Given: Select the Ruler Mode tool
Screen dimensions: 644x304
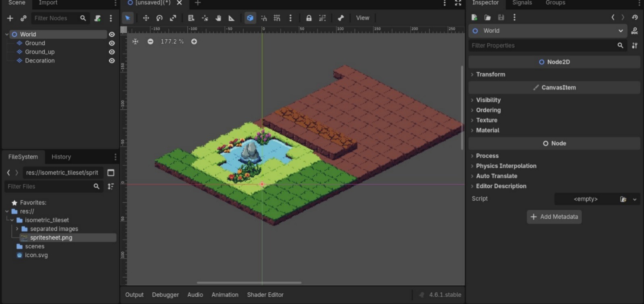Looking at the screenshot, I should point(232,18).
